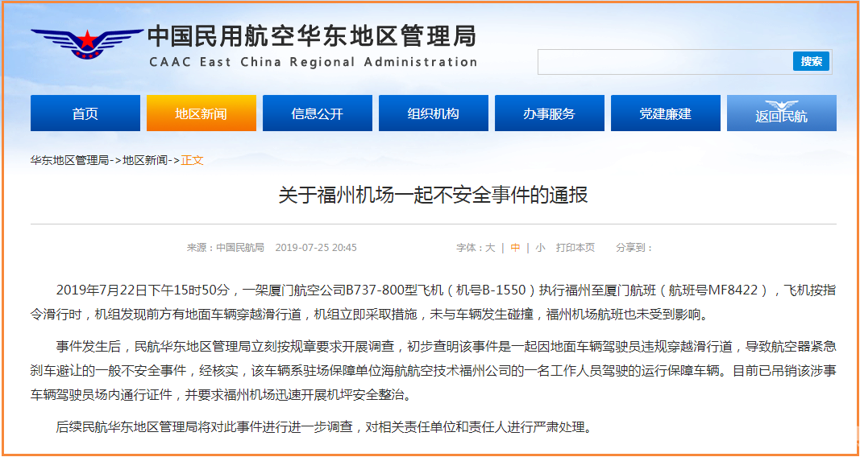Open the 地区新闻 navigation tab

[201, 113]
